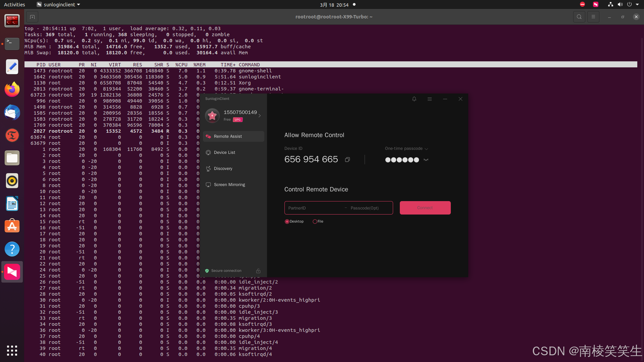Open the account details chevron
Screen dimensions: 644x362
click(260, 116)
